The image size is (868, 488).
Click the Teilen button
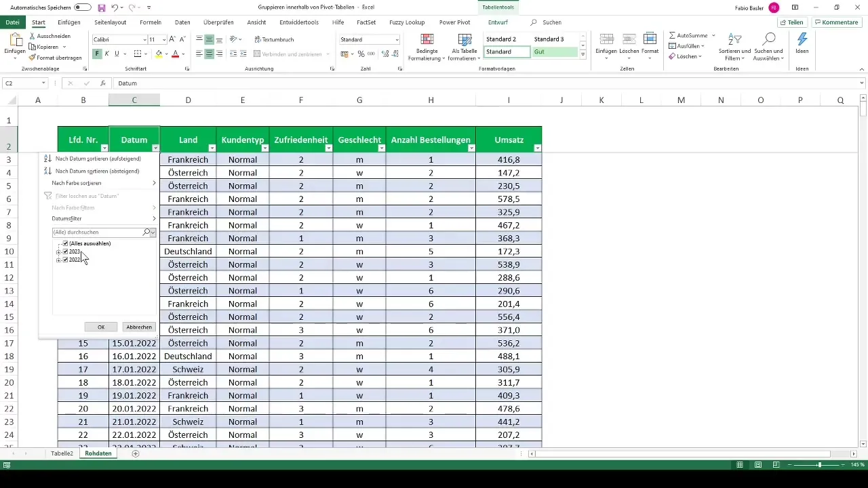click(x=791, y=22)
